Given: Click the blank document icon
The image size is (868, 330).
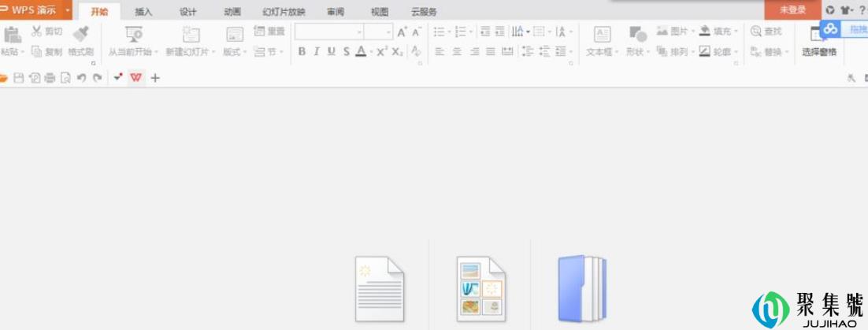Looking at the screenshot, I should pyautogui.click(x=380, y=289).
